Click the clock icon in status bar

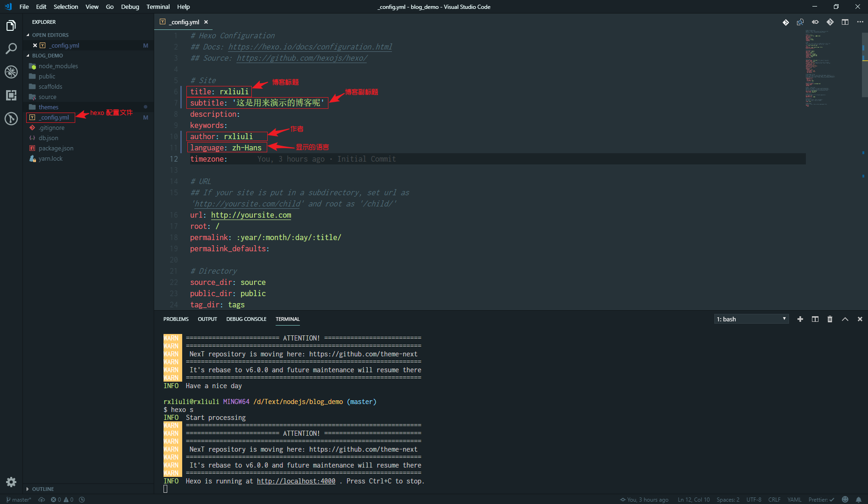(x=82, y=500)
